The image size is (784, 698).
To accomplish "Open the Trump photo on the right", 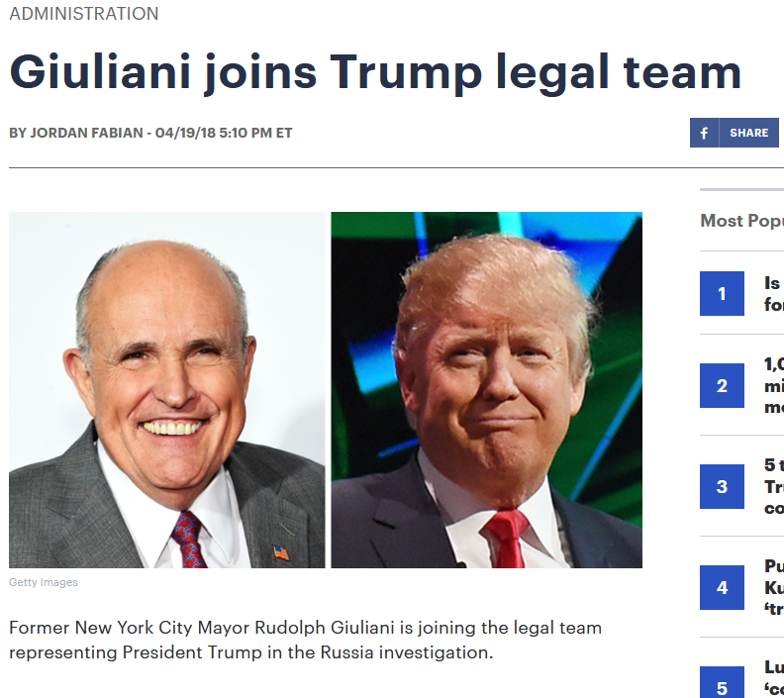I will 486,390.
